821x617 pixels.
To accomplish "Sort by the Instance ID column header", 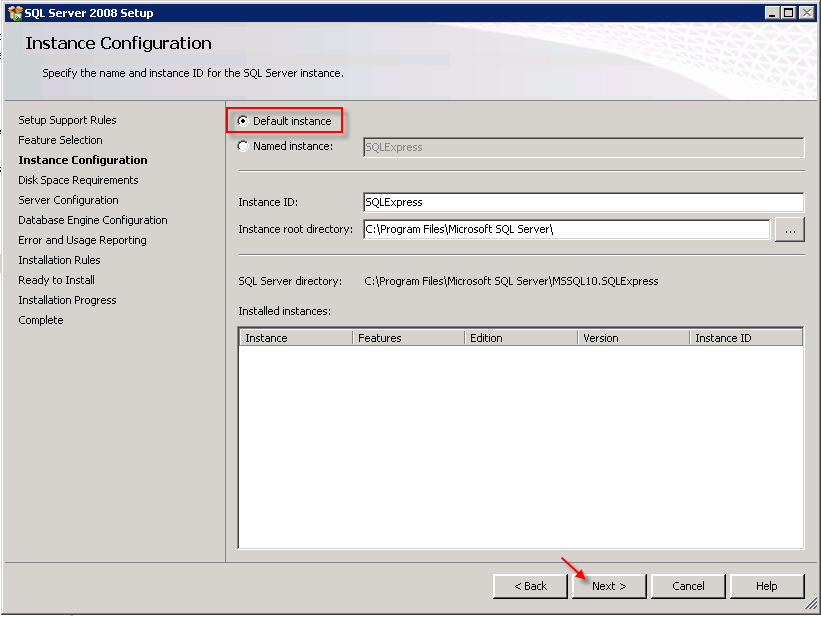I will click(x=746, y=338).
